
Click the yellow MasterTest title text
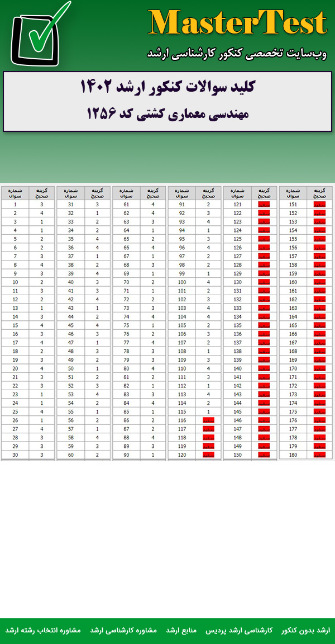click(237, 23)
